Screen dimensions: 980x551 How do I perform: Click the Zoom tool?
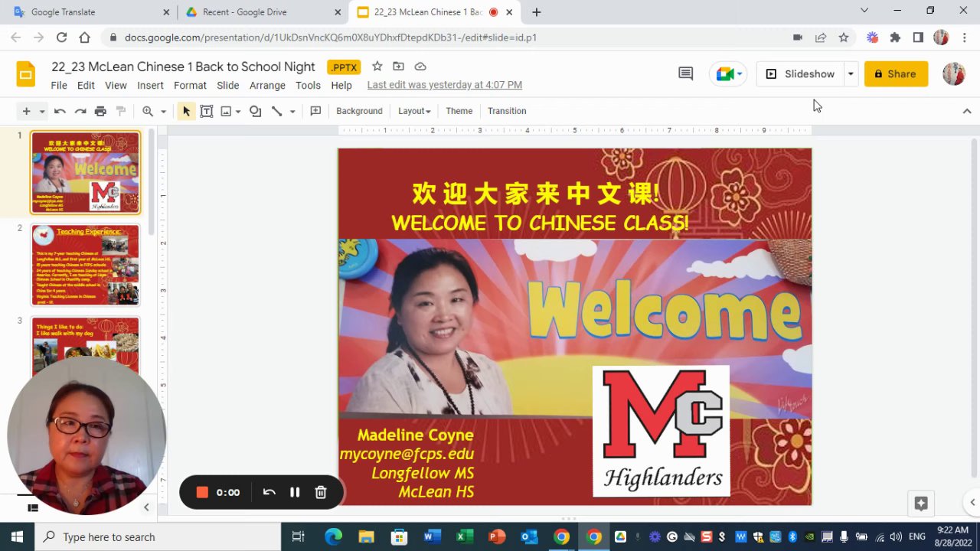click(148, 111)
